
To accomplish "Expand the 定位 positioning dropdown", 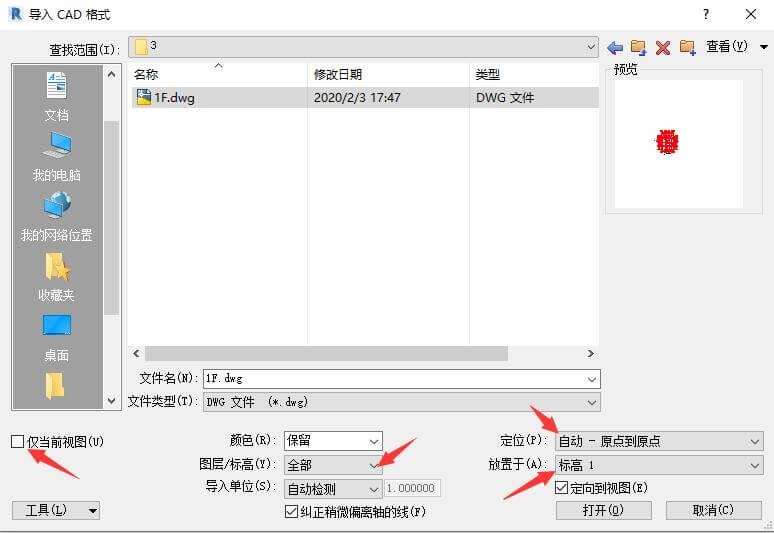I will pos(659,441).
